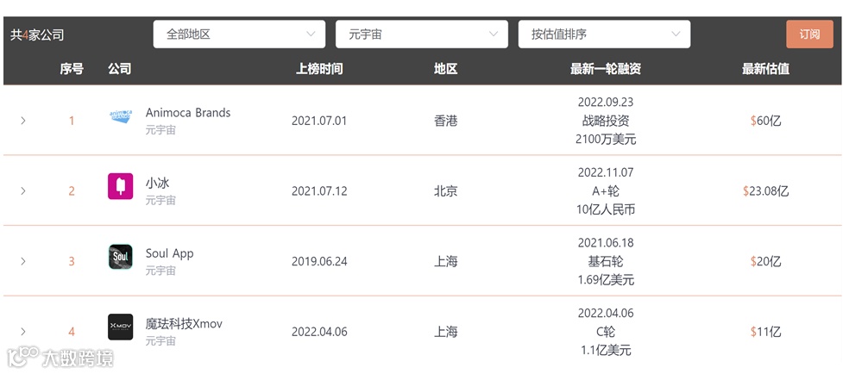Expand the Soul App row
This screenshot has height=374, width=868.
22,261
